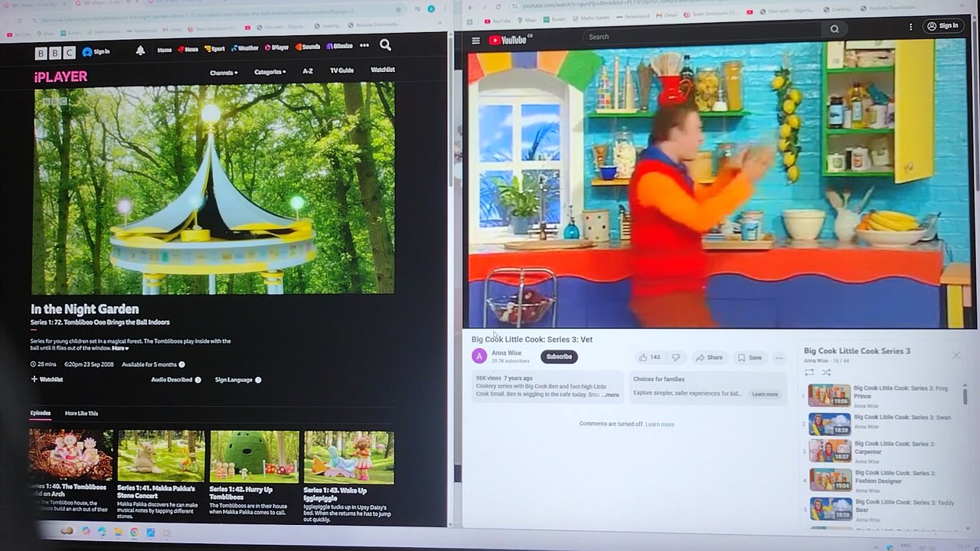This screenshot has height=551, width=980.
Task: Click the BBC blocks logo
Action: (x=55, y=53)
